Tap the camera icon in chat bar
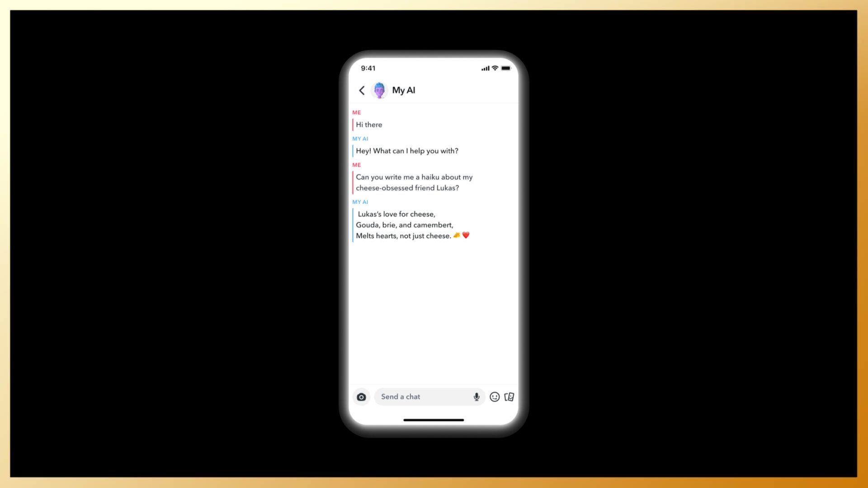868x488 pixels. pyautogui.click(x=361, y=396)
